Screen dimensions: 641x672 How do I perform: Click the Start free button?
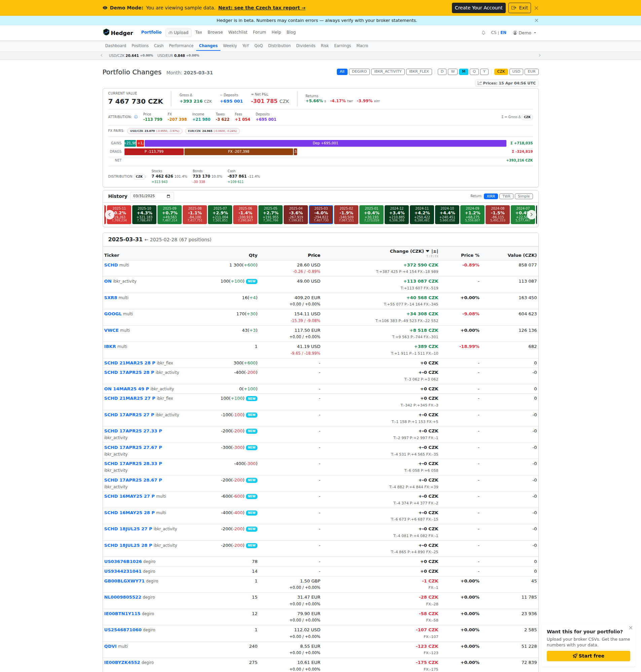[588, 656]
